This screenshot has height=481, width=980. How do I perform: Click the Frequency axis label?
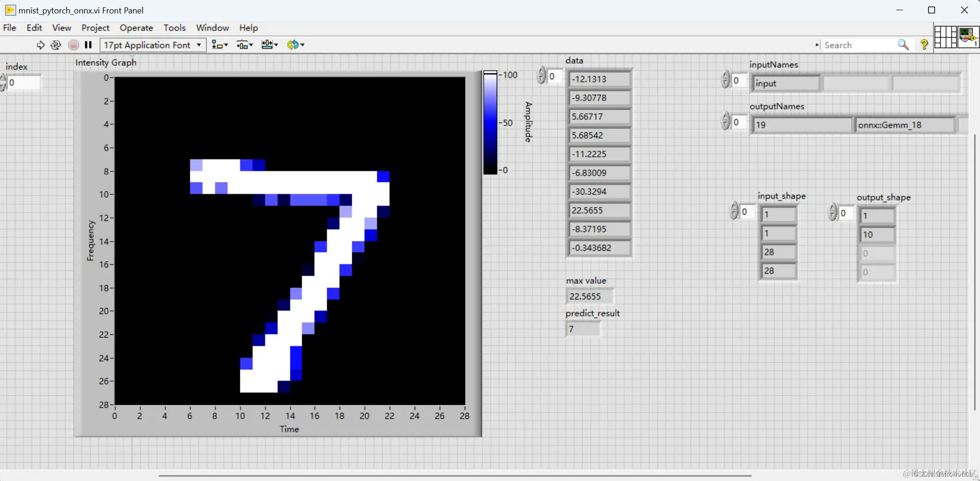(90, 240)
